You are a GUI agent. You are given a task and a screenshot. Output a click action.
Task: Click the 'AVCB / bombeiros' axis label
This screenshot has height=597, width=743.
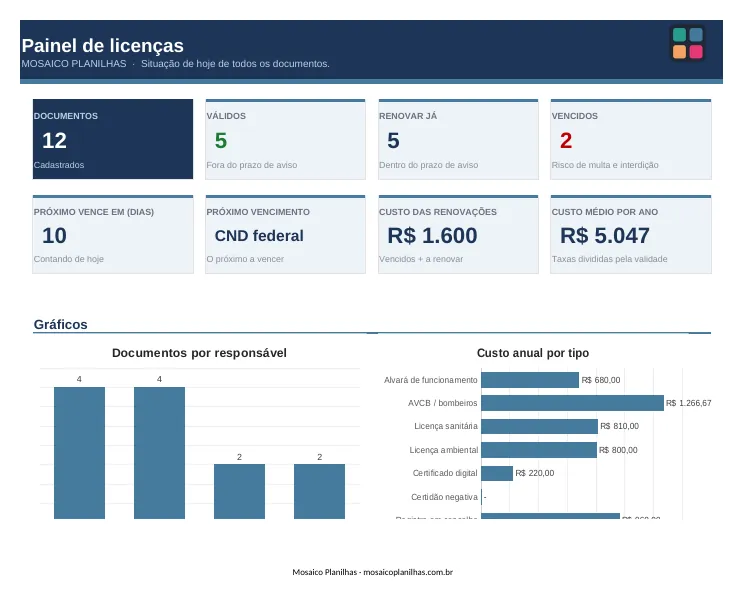(443, 403)
